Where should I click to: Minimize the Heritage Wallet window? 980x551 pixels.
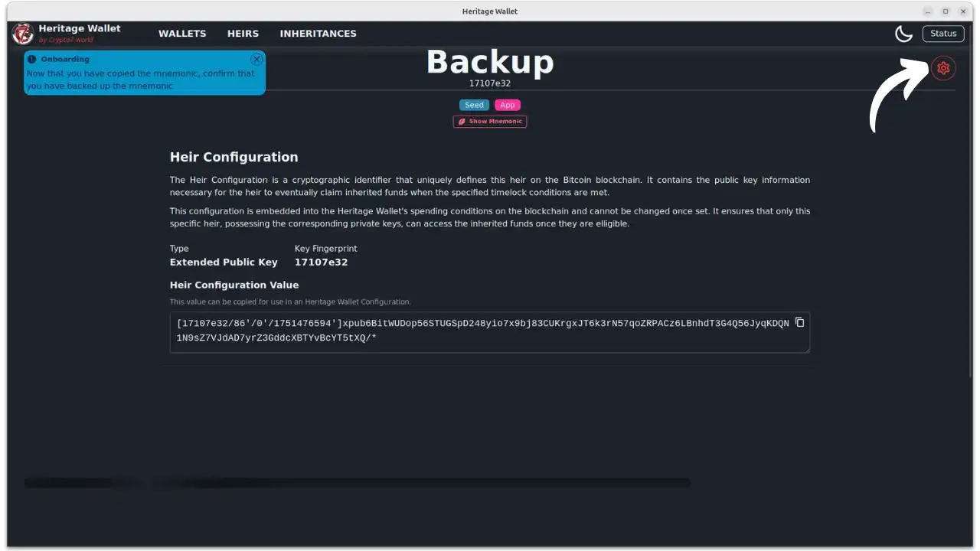(928, 11)
